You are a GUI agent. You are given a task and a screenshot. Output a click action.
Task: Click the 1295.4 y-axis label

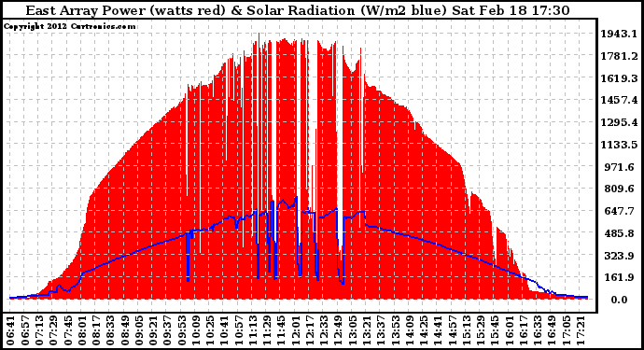click(x=620, y=122)
